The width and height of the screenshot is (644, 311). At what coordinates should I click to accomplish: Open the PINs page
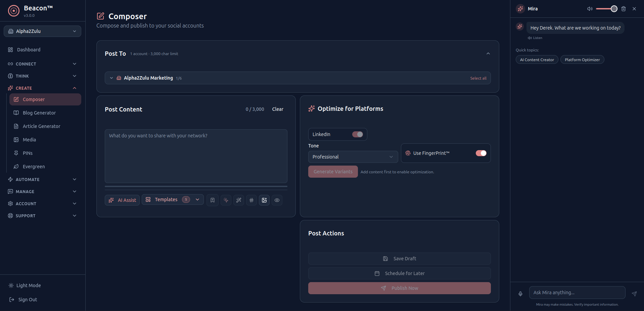coord(45,153)
